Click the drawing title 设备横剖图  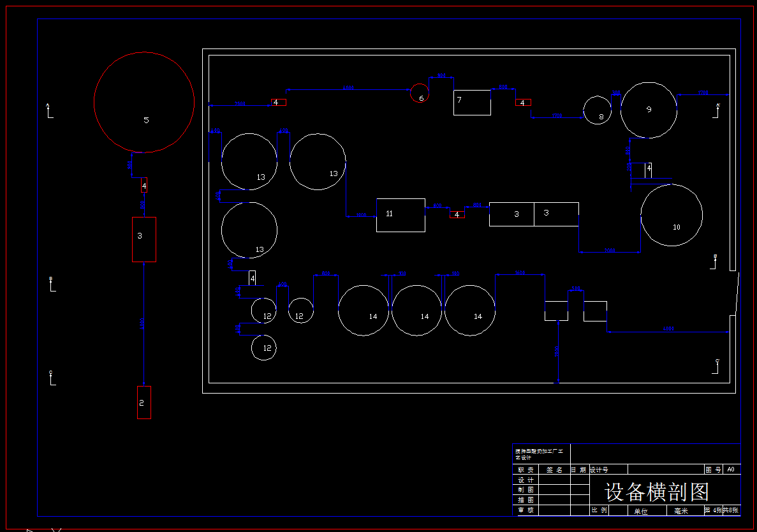pyautogui.click(x=657, y=492)
